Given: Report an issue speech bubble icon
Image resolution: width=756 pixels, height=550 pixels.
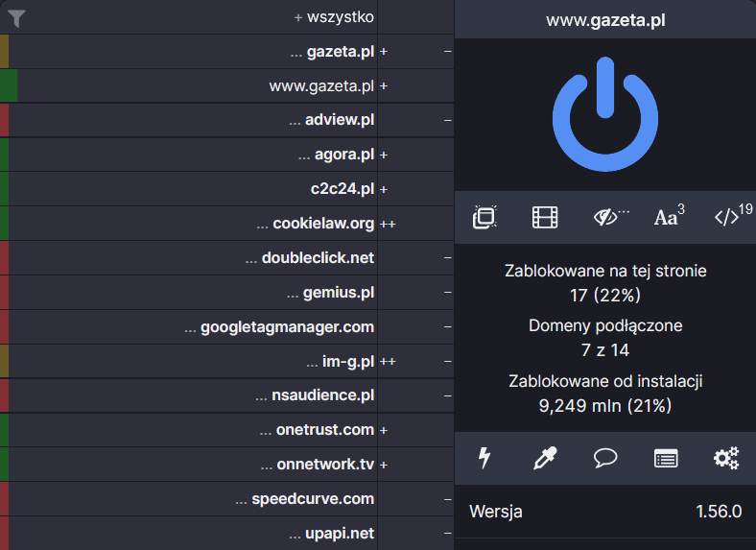Looking at the screenshot, I should point(605,458).
